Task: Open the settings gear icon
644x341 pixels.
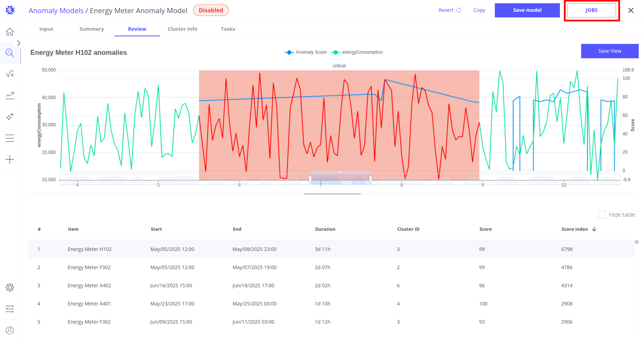Action: (x=10, y=288)
